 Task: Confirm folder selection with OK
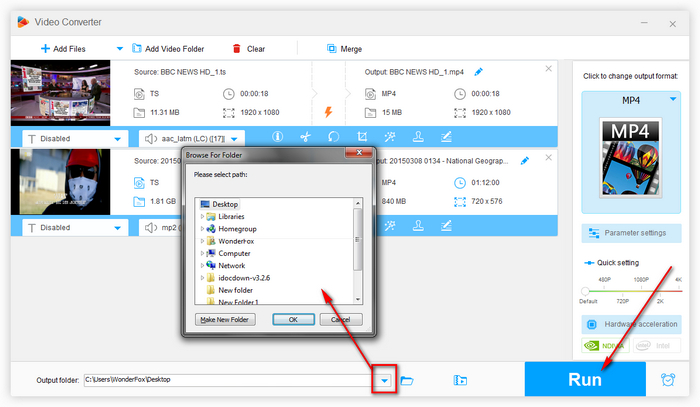click(x=293, y=320)
